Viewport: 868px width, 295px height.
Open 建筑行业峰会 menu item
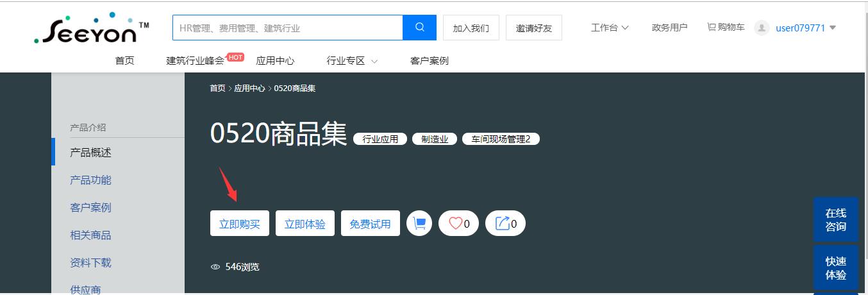(x=196, y=61)
